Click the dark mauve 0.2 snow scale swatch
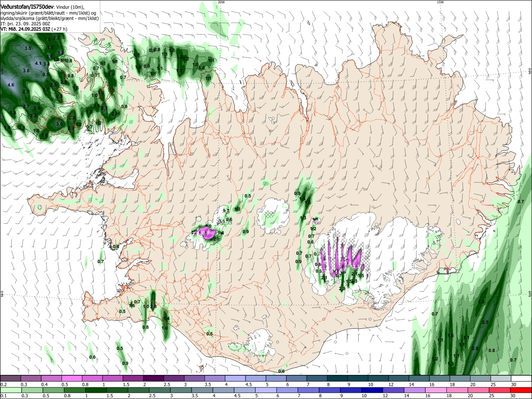Screen dimensions: 532x399 click(x=10, y=379)
